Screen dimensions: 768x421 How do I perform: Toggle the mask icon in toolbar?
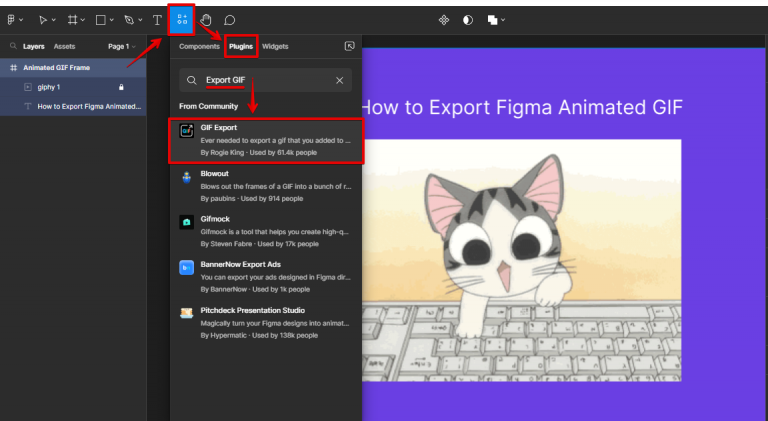coord(468,19)
